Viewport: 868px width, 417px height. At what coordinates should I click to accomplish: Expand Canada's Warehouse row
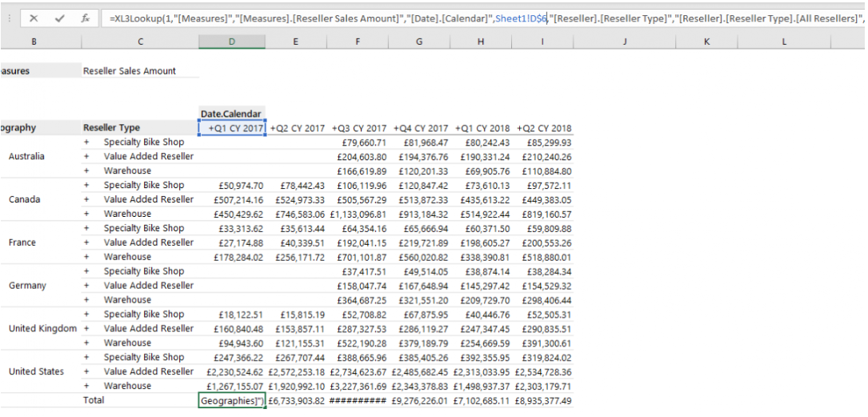click(86, 215)
